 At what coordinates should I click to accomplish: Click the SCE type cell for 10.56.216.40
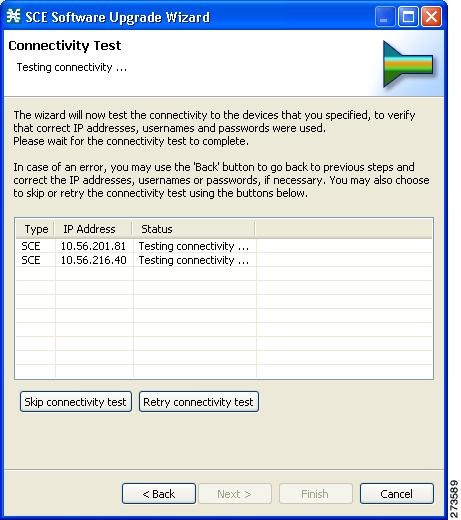tap(35, 260)
